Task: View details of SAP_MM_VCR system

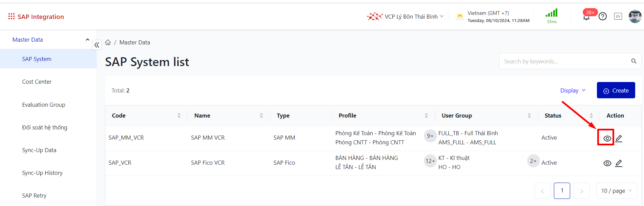Action: (607, 138)
